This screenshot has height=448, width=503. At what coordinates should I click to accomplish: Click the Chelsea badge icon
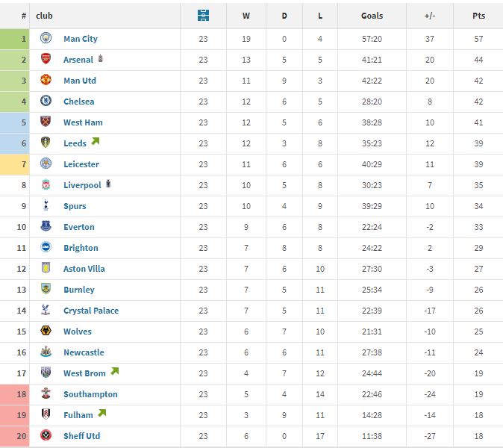[x=46, y=101]
